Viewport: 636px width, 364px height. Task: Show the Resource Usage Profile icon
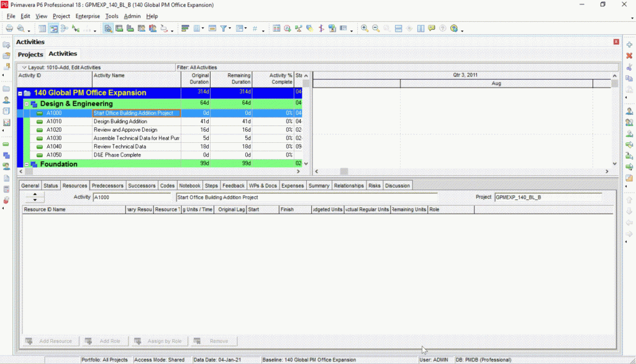pos(153,29)
